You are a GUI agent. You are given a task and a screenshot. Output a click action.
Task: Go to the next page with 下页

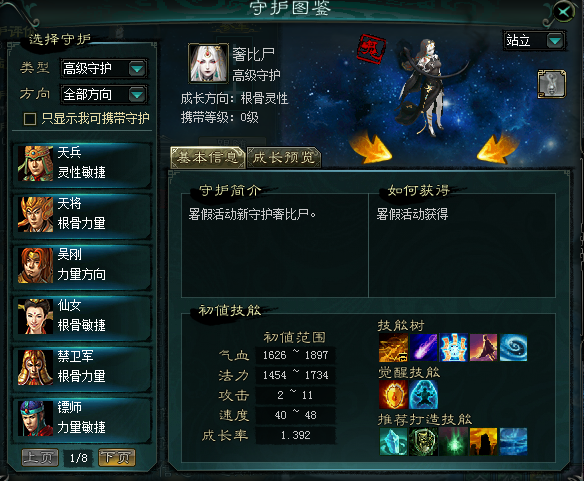point(117,457)
